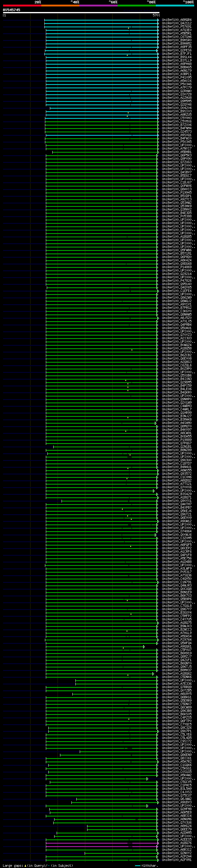Click hit label UniRef100_Q9NHP0

[x=176, y=399]
